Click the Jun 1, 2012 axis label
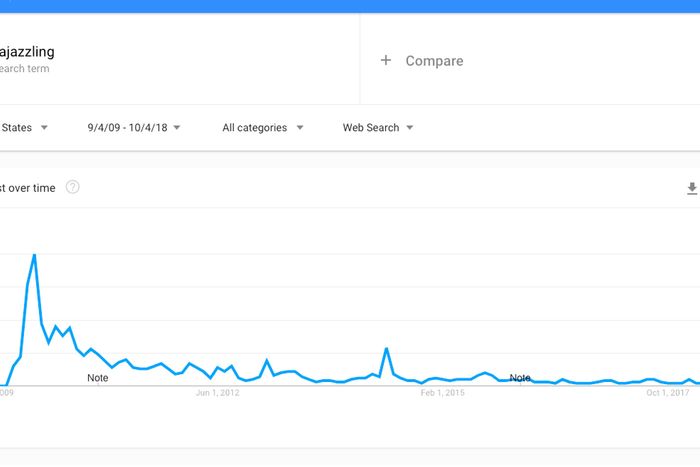The image size is (700, 467). 217,393
